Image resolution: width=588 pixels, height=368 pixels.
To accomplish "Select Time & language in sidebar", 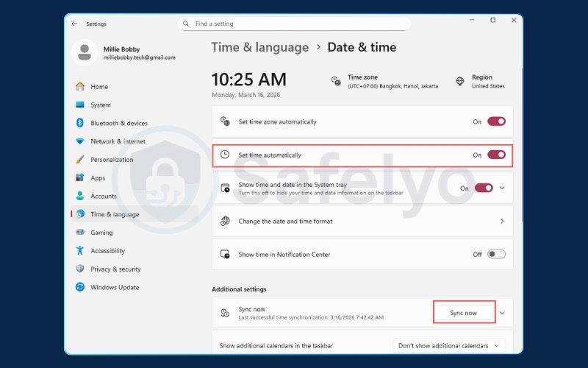I will pyautogui.click(x=135, y=214).
